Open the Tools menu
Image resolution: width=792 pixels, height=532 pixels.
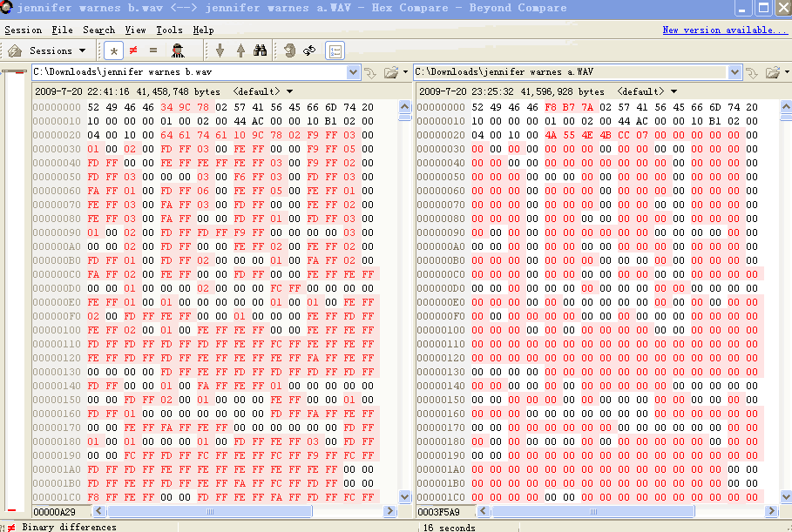point(169,30)
